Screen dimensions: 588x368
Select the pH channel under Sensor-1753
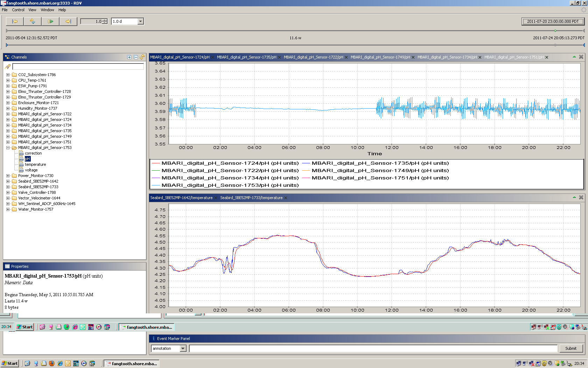(27, 159)
